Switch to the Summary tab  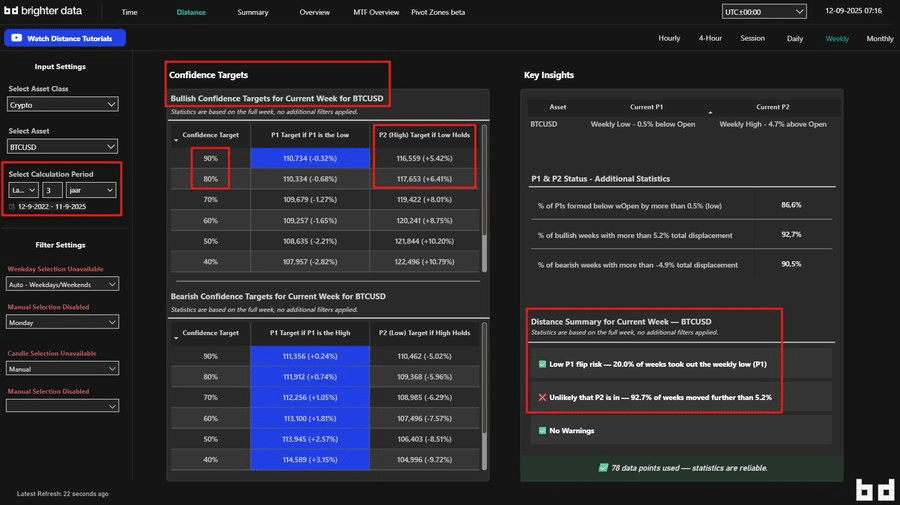(x=253, y=12)
